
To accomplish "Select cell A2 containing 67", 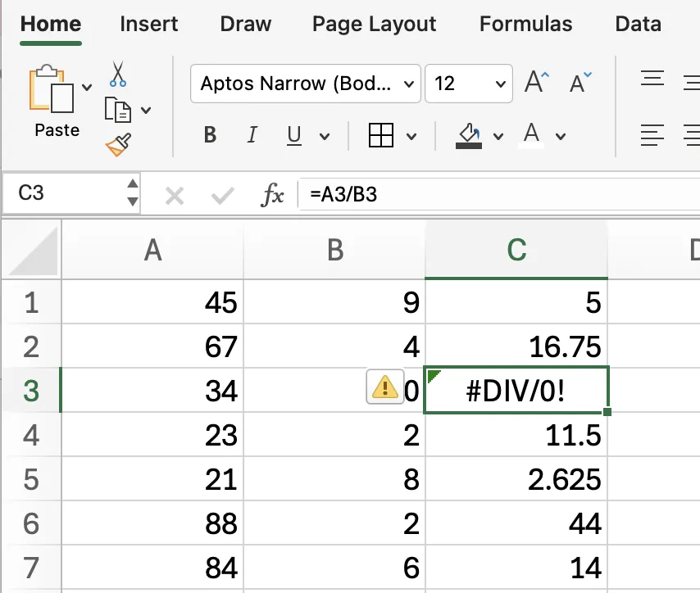I will (152, 346).
